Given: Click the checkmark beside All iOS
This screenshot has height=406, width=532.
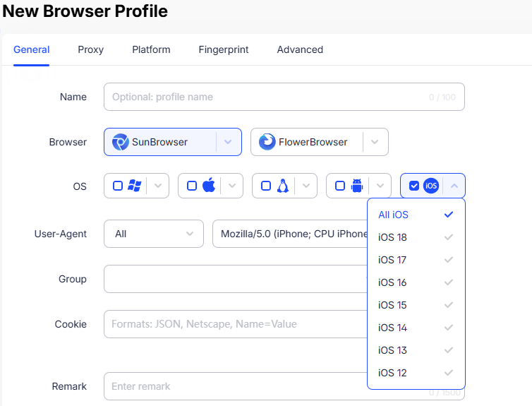Looking at the screenshot, I should (449, 215).
